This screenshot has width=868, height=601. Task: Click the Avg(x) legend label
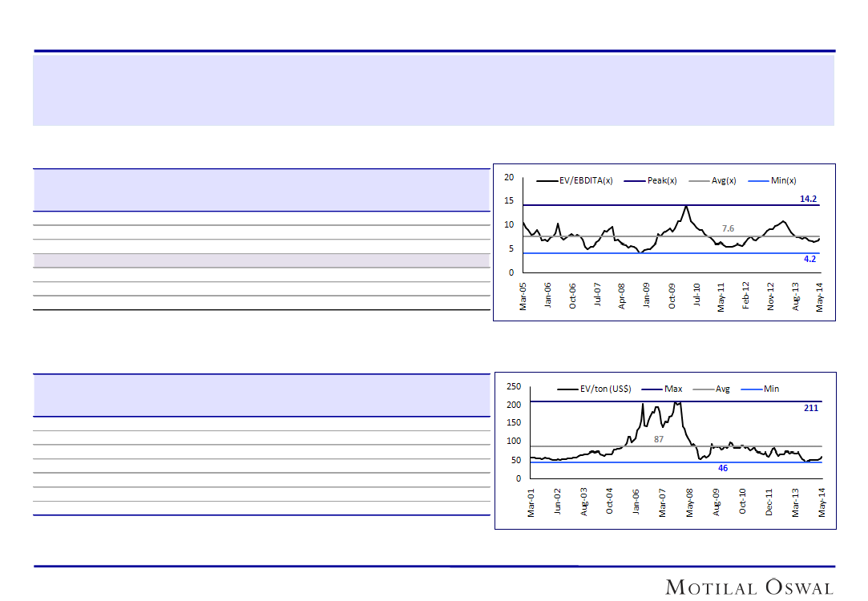point(725,181)
